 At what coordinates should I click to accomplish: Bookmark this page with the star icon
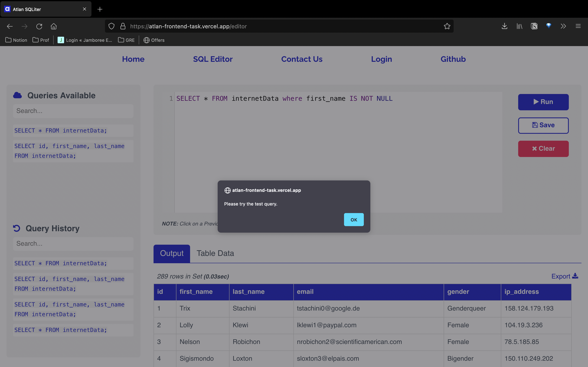(x=447, y=26)
